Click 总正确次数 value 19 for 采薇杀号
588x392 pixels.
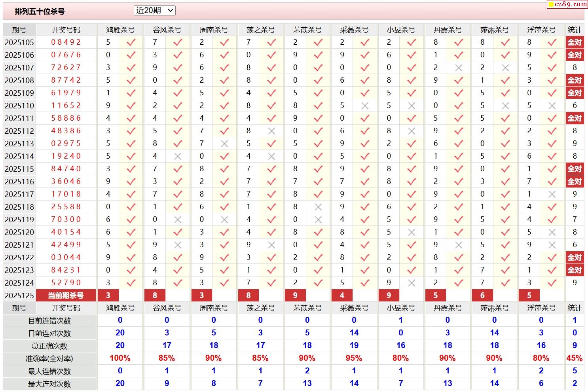tap(354, 346)
